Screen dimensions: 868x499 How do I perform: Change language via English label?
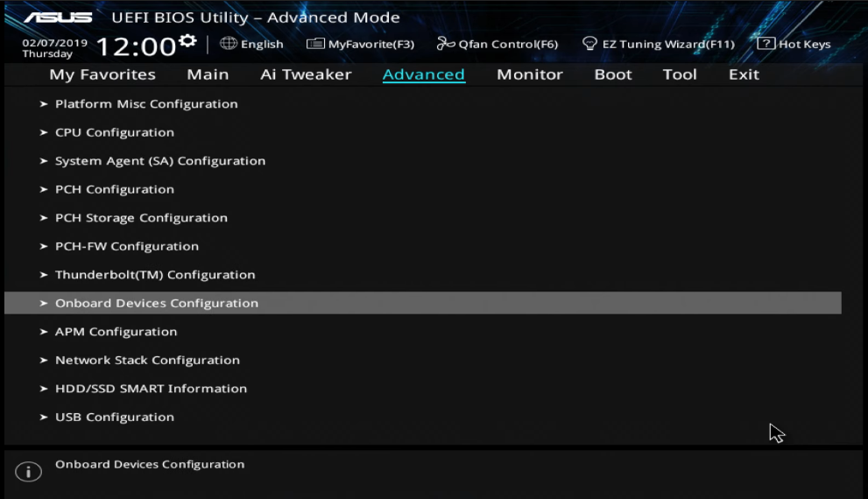(x=262, y=45)
